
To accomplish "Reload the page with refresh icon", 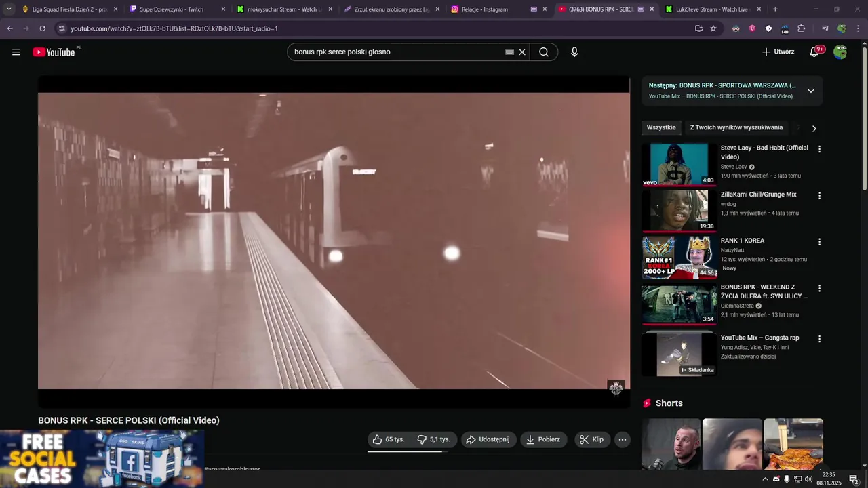I will tap(42, 28).
